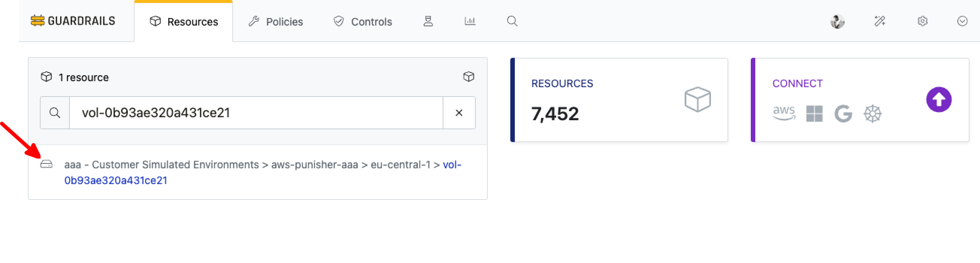
Task: Click the Google Cloud G logo
Action: pyautogui.click(x=843, y=114)
